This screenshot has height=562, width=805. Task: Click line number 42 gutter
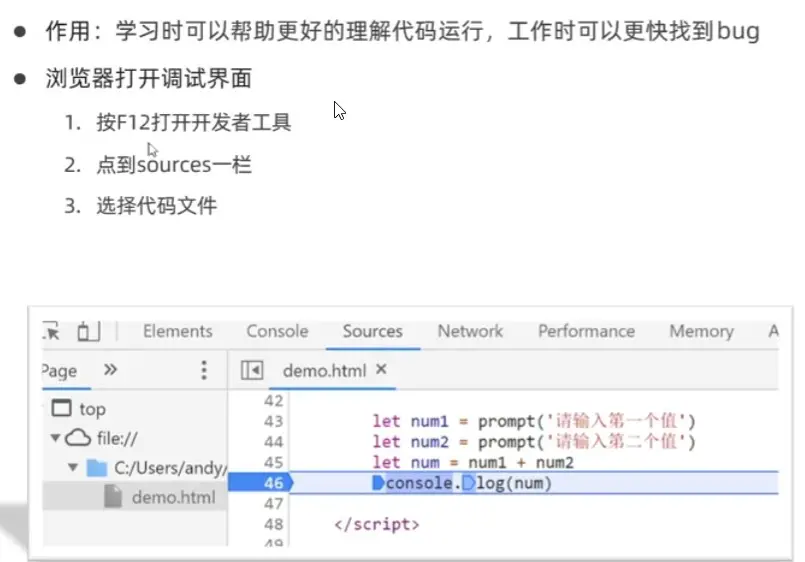274,401
